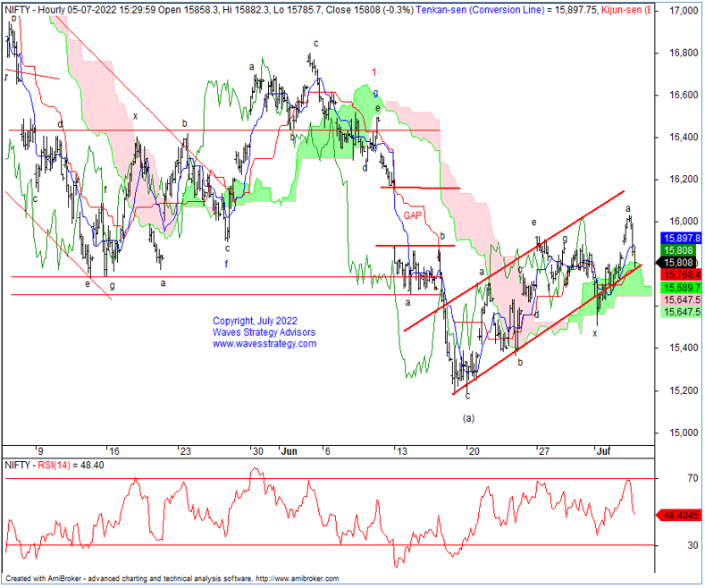Select the red 15,768.4 Kijun-sen price tag

(x=681, y=274)
